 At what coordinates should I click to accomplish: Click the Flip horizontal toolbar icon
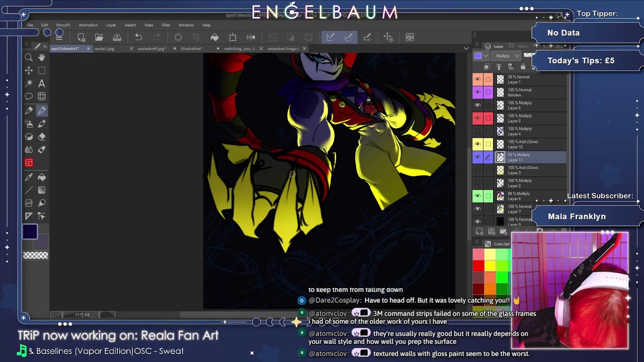click(251, 37)
